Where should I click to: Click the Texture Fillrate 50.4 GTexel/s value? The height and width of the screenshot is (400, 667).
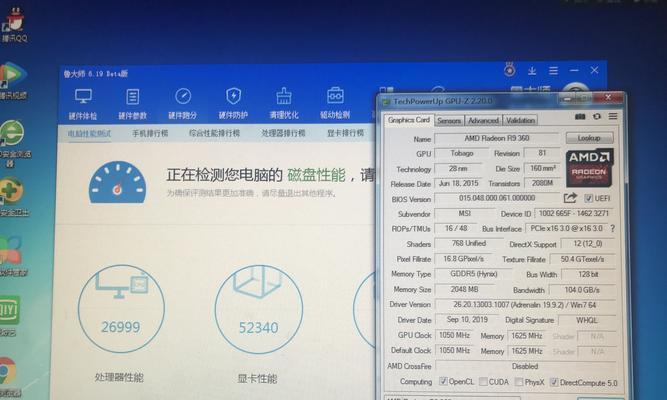[x=582, y=259]
